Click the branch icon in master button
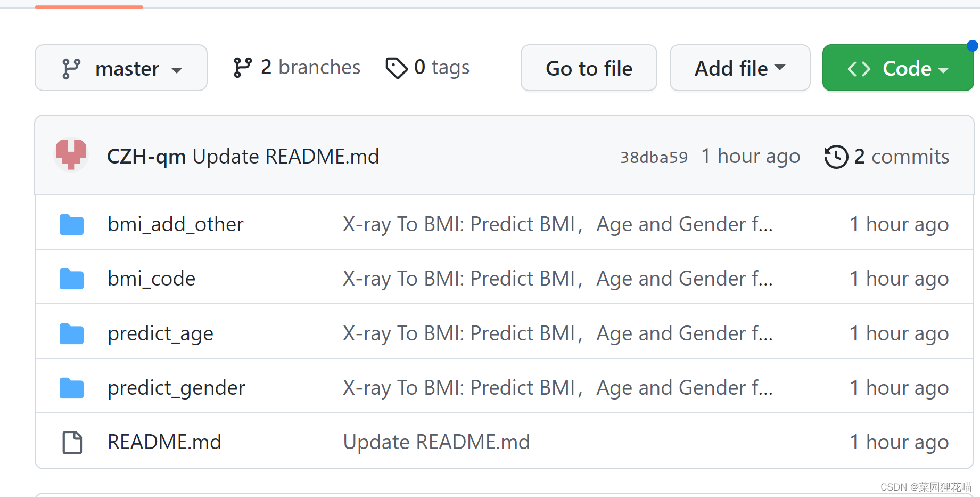The width and height of the screenshot is (980, 497). 71,69
